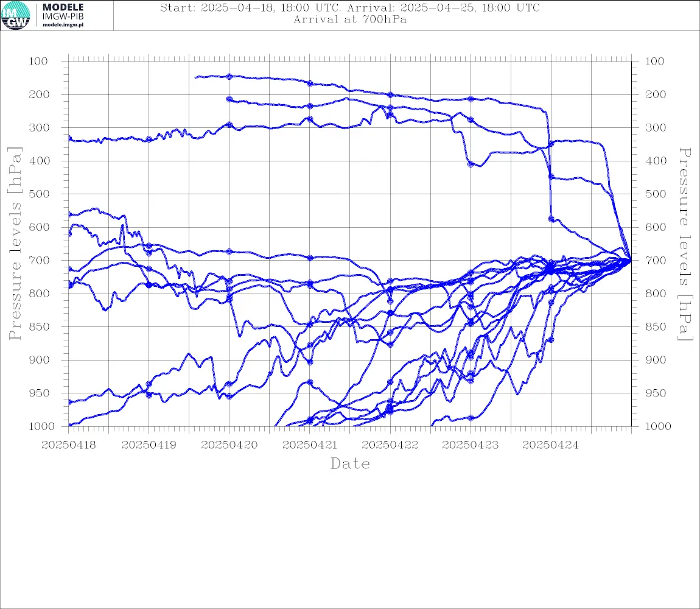The width and height of the screenshot is (700, 609).
Task: Click the right 'Pressure levels [hPa]' axis title
Action: point(685,244)
